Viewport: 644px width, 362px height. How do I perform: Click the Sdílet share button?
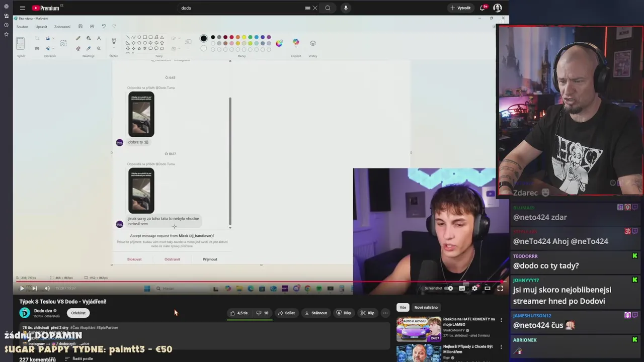click(x=286, y=313)
